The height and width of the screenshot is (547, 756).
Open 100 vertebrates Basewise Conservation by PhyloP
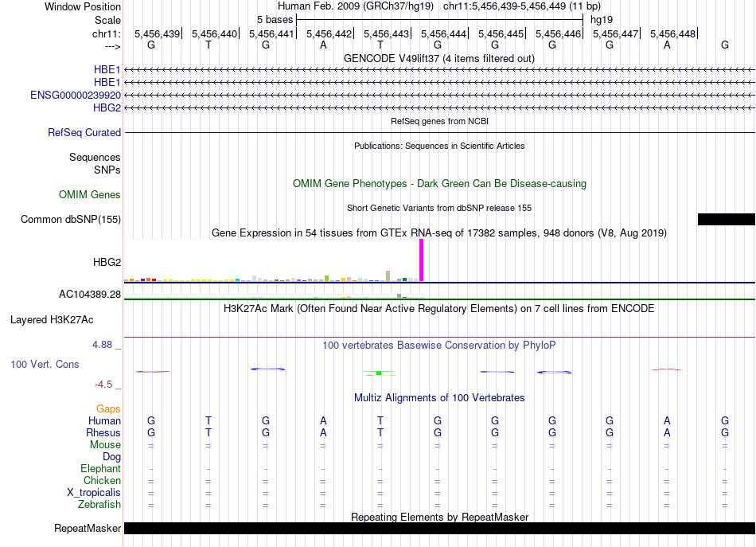click(439, 346)
